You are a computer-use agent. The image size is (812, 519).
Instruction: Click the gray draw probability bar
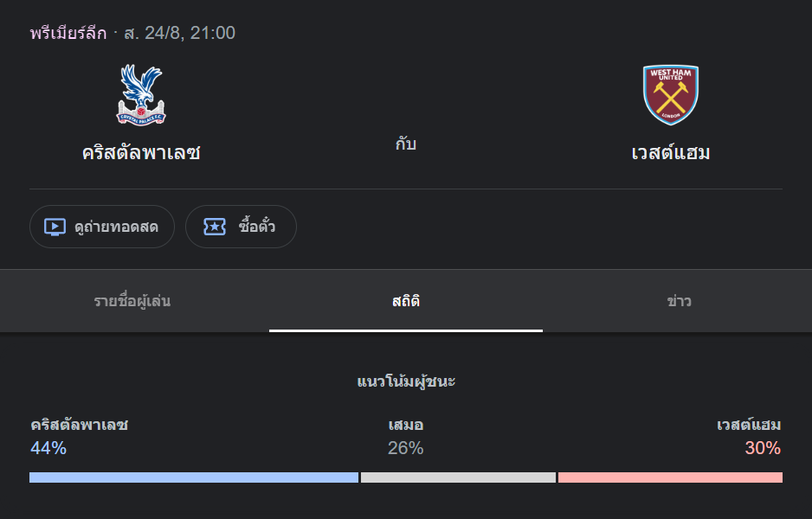coord(458,477)
